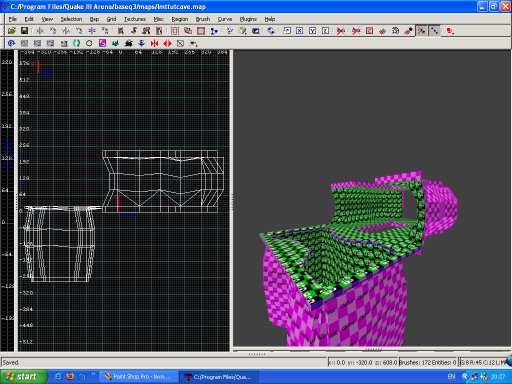The width and height of the screenshot is (512, 384).
Task: Open the Help menu
Action: [x=270, y=19]
